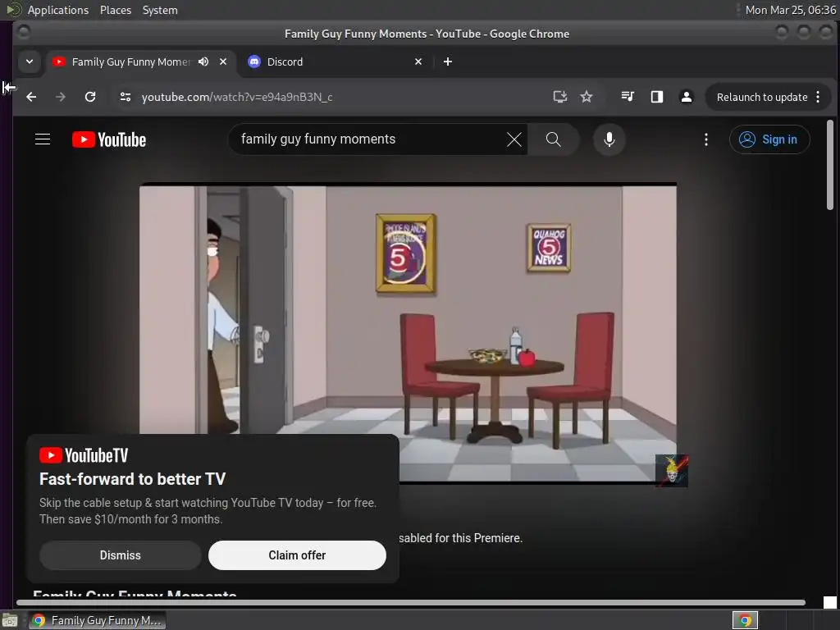
Task: Switch to Family Guy Funny Moments tab
Action: tap(130, 62)
